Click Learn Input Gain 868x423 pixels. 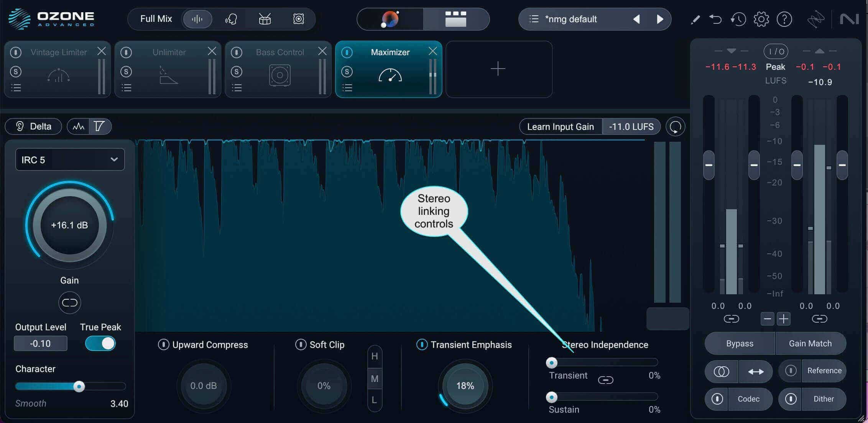point(561,127)
